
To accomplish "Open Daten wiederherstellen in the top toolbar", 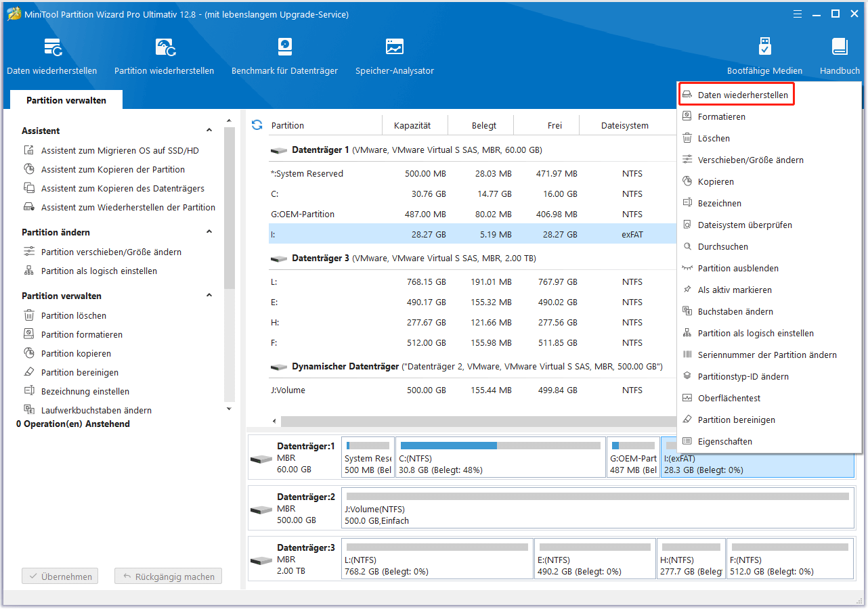I will [x=52, y=56].
